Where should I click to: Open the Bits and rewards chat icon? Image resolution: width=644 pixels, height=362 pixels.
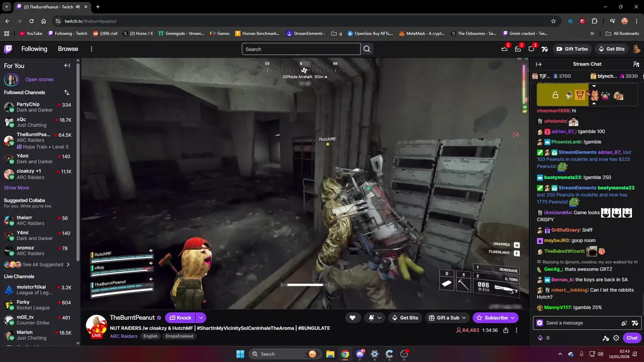624,323
